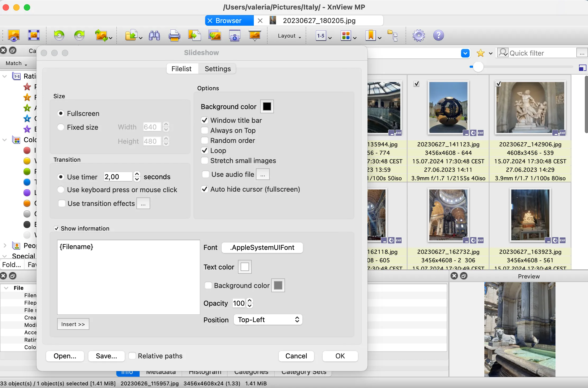Print the selected image
Image resolution: width=588 pixels, height=388 pixels.
(x=174, y=35)
